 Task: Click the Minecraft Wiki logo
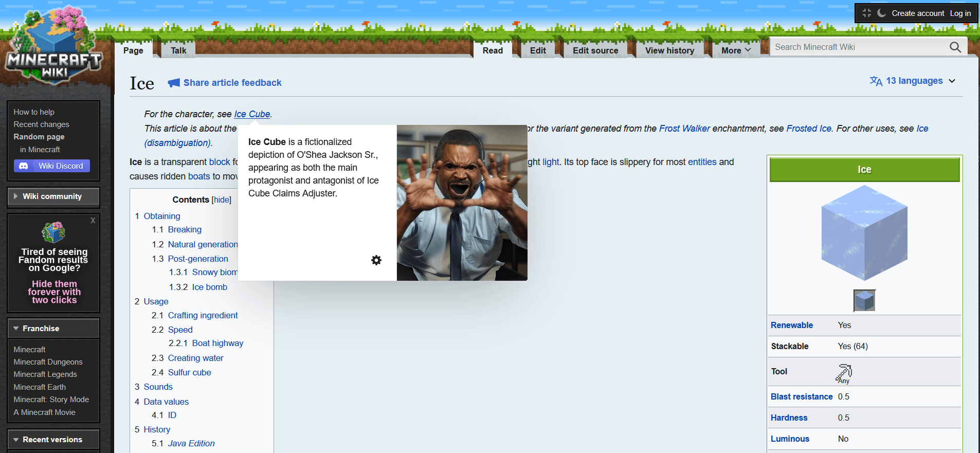click(53, 49)
